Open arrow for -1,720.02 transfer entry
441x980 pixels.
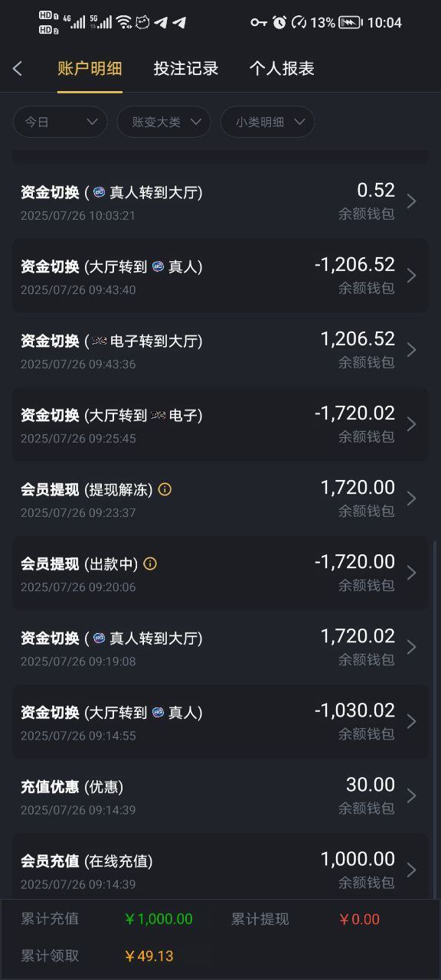(x=412, y=424)
